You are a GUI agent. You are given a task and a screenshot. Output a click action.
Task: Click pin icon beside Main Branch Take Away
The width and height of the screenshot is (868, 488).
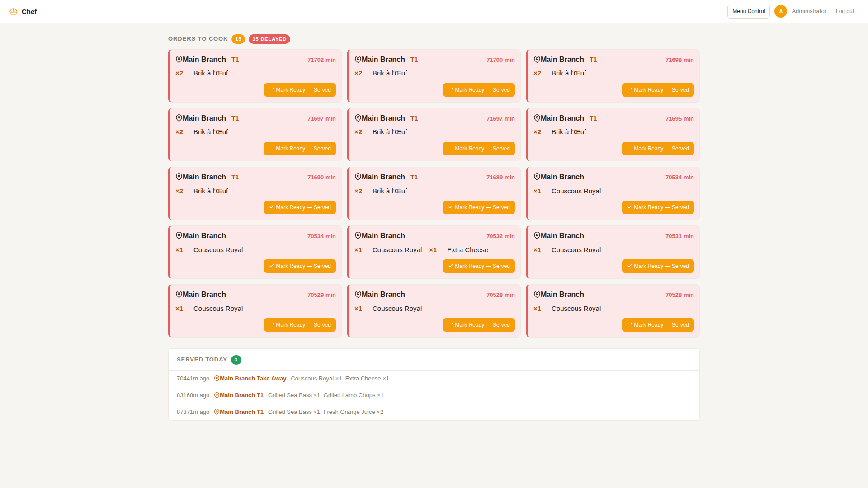(217, 379)
